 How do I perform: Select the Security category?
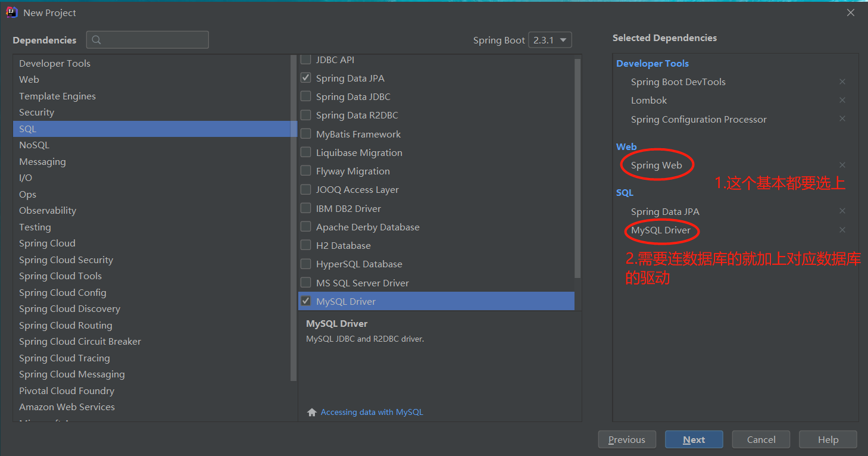click(152, 112)
